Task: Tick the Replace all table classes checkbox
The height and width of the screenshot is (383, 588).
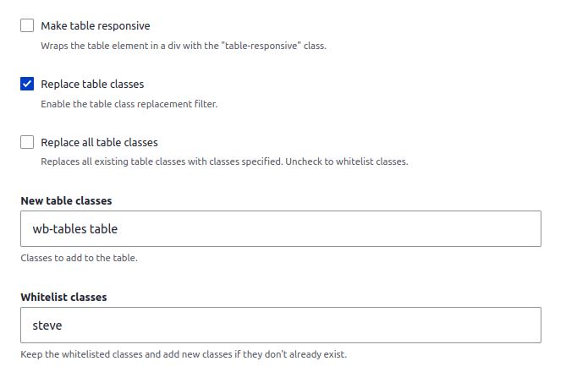Action: coord(27,142)
